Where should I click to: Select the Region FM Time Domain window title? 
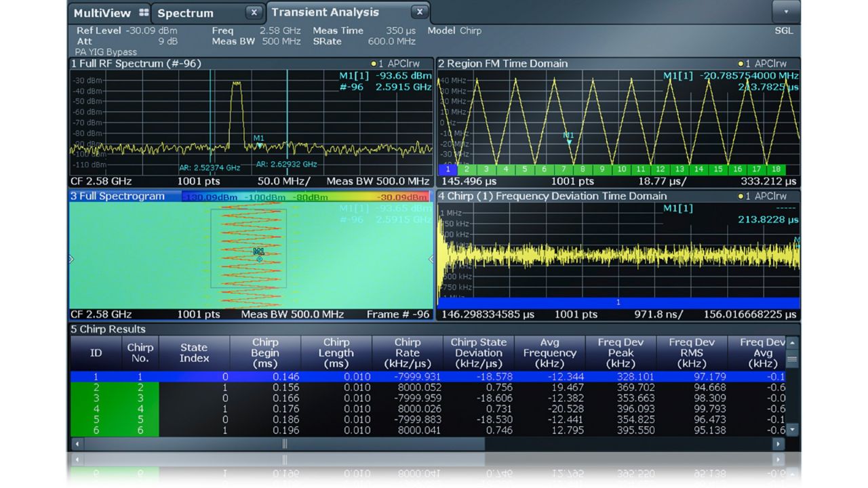(x=502, y=64)
